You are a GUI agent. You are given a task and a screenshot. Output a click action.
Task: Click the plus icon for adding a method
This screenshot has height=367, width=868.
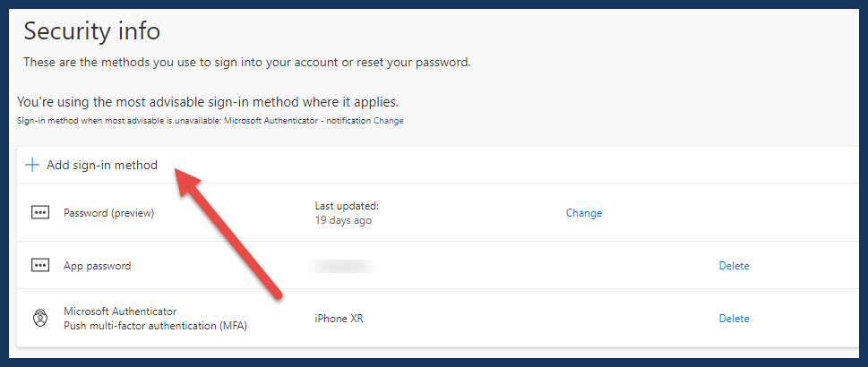pos(32,165)
